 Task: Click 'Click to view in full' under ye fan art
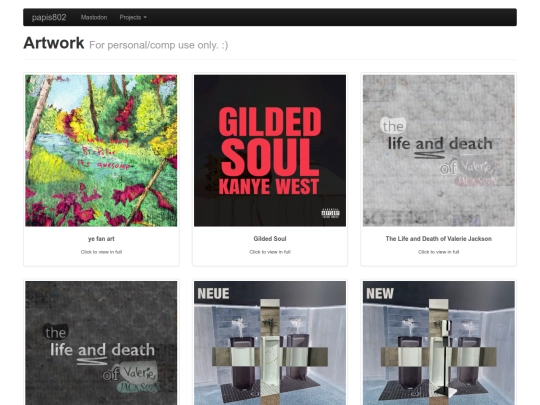pyautogui.click(x=101, y=252)
